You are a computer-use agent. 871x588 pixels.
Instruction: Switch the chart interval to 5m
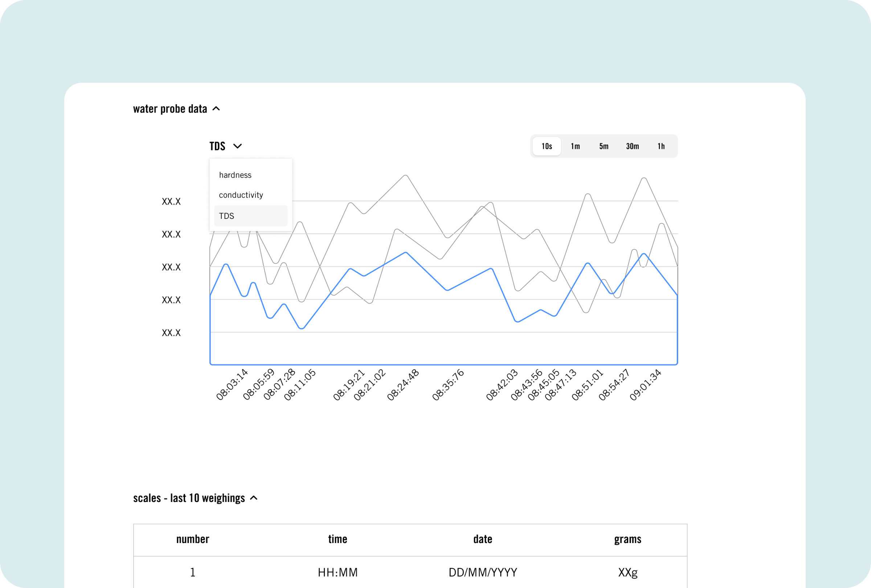[604, 146]
